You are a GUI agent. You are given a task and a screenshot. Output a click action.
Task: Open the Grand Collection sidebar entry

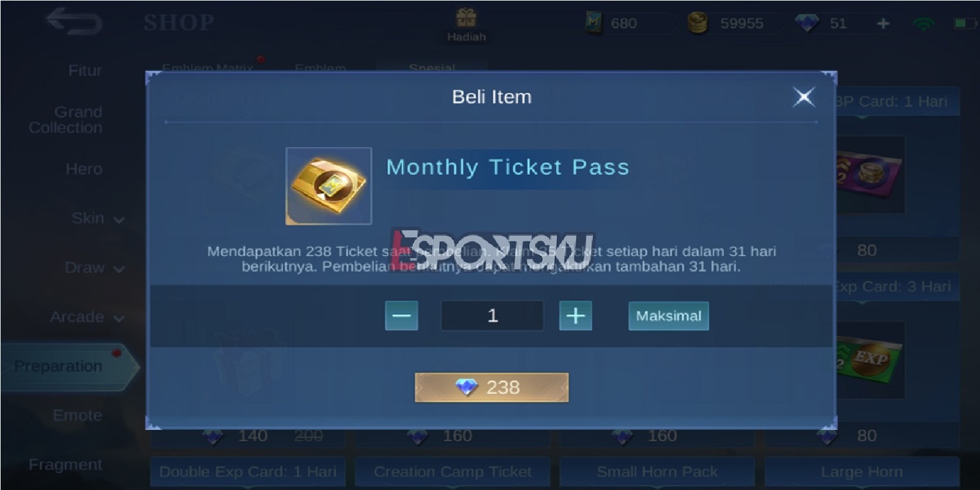(x=66, y=120)
